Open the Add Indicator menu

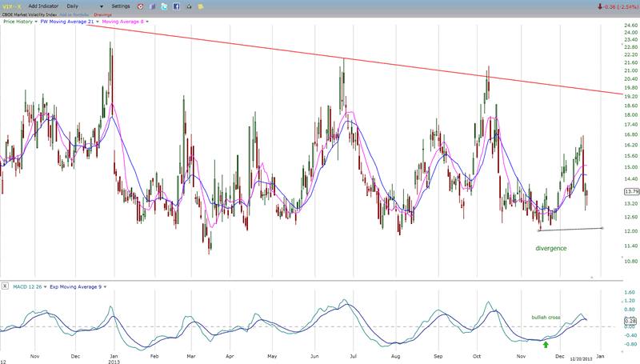coord(42,6)
